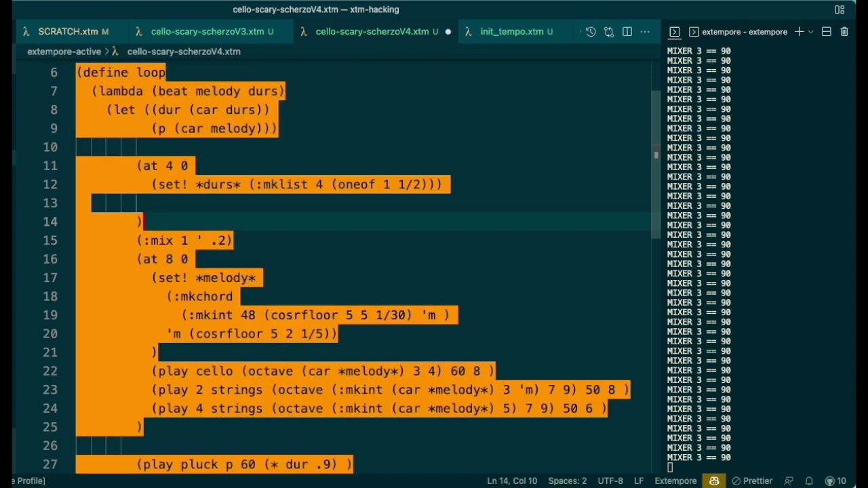Open editor more actions menu
This screenshot has height=488, width=868.
(645, 32)
